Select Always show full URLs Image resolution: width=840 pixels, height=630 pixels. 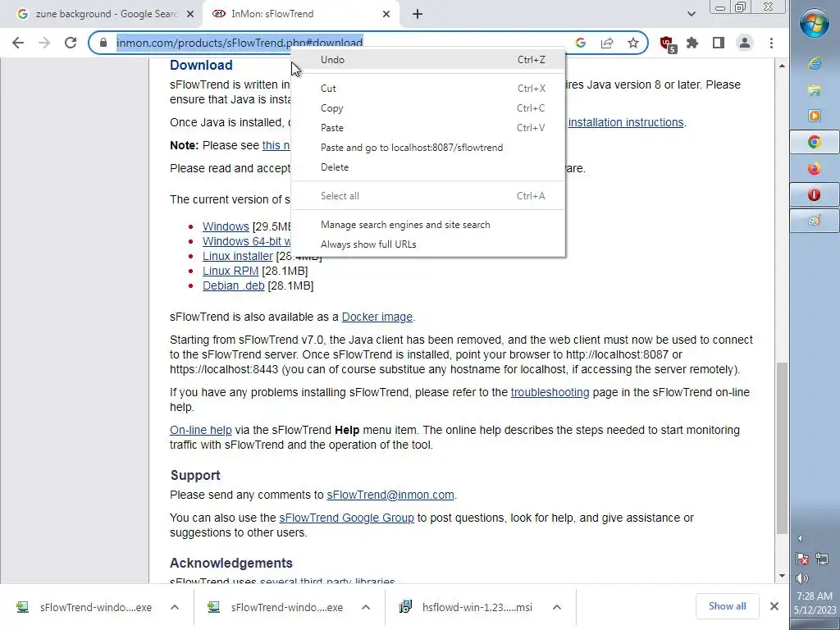coord(428,244)
